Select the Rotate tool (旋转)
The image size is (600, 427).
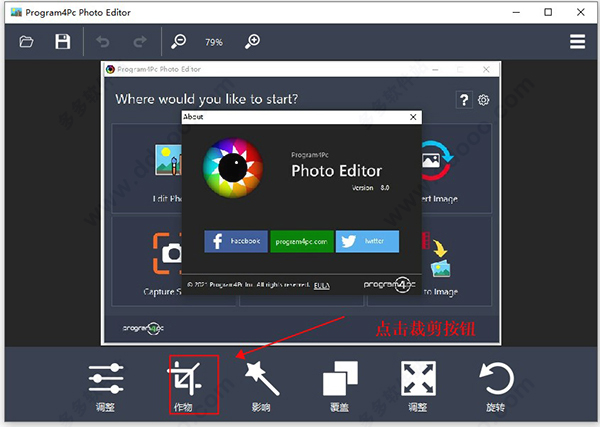pyautogui.click(x=496, y=387)
